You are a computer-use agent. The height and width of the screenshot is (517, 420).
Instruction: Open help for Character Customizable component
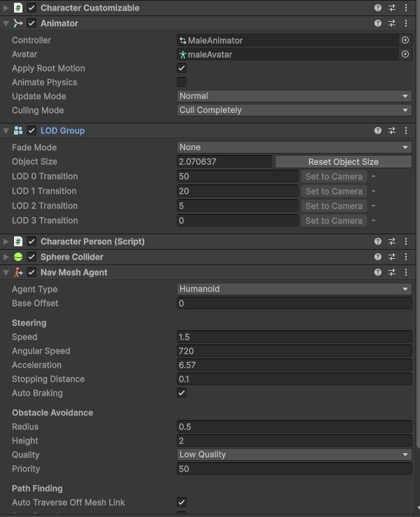[378, 8]
